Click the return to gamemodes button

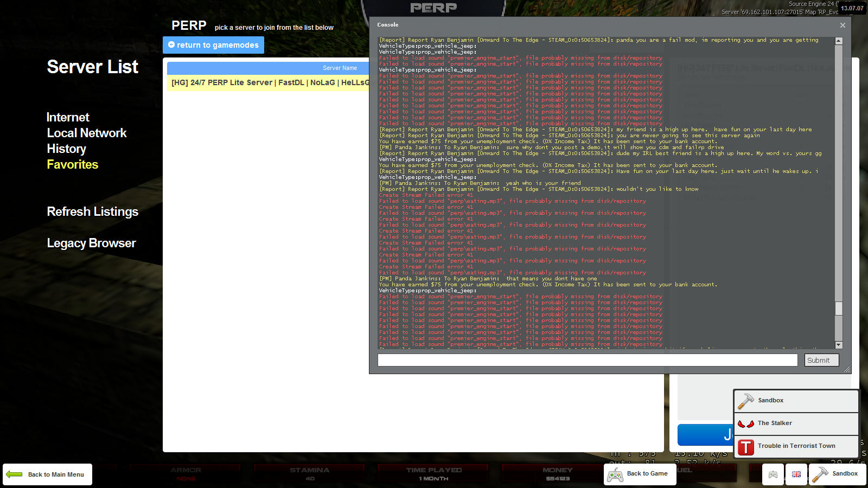pos(213,45)
